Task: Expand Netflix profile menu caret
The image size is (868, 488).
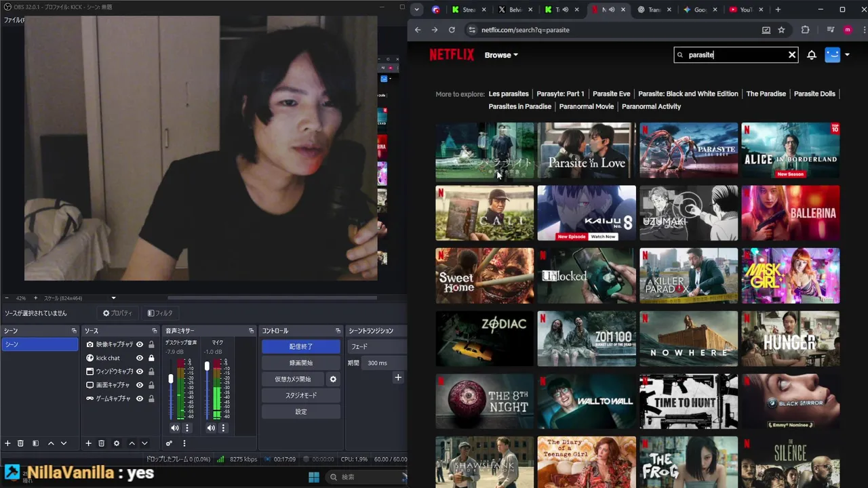Action: (847, 55)
